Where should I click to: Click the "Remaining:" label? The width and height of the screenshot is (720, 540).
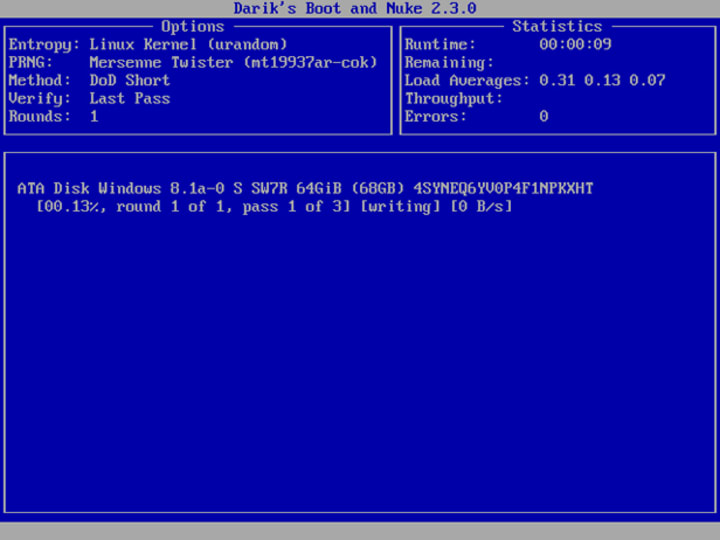(x=449, y=62)
